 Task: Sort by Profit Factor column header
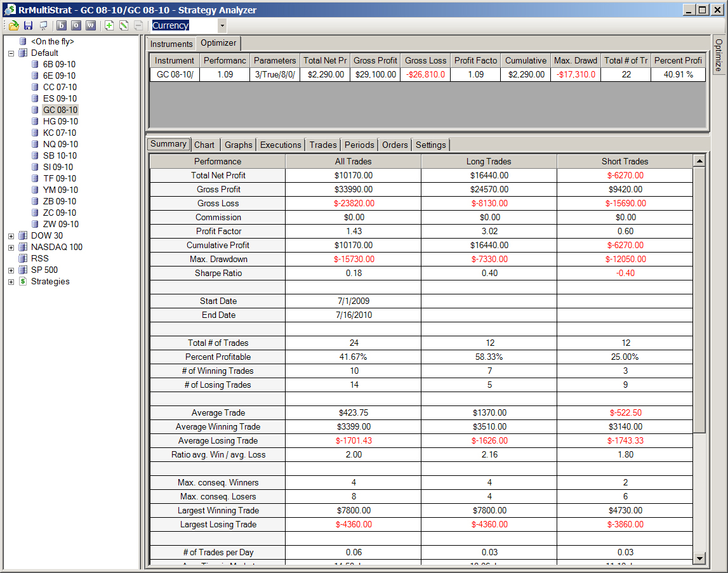(475, 60)
